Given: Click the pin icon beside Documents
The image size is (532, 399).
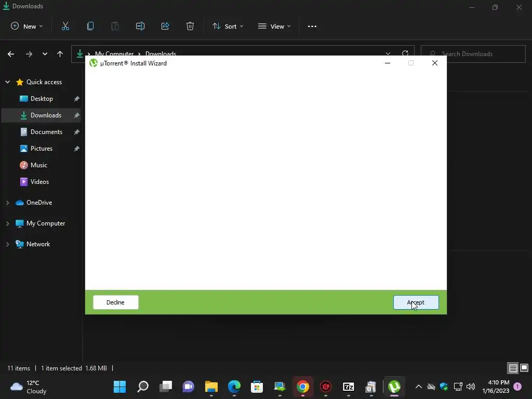Looking at the screenshot, I should pyautogui.click(x=77, y=132).
